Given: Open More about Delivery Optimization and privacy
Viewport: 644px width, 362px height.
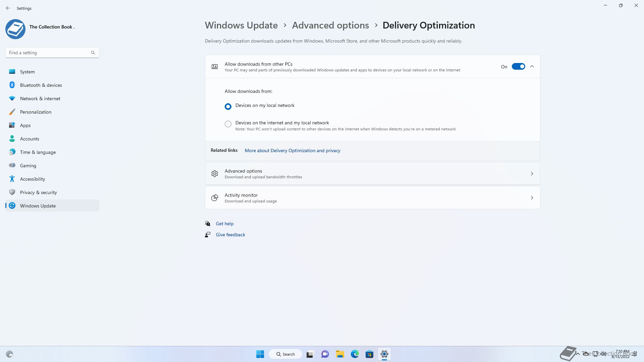Looking at the screenshot, I should [x=292, y=150].
